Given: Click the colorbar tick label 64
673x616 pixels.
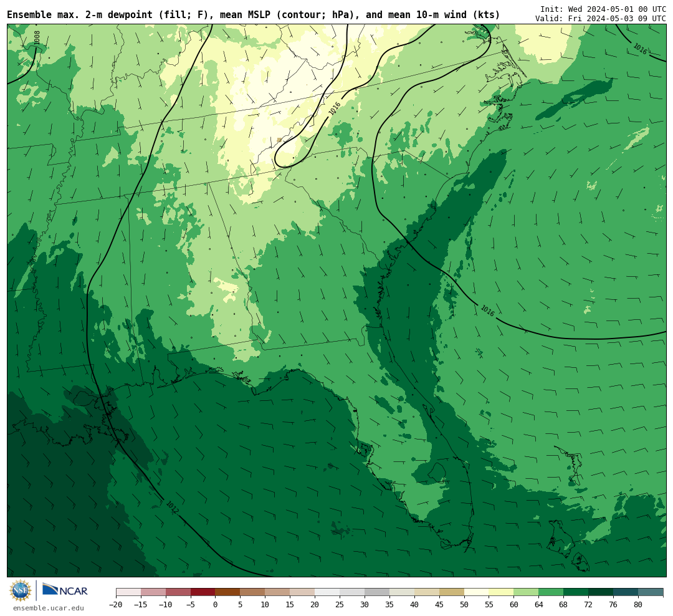Looking at the screenshot, I should 539,604.
